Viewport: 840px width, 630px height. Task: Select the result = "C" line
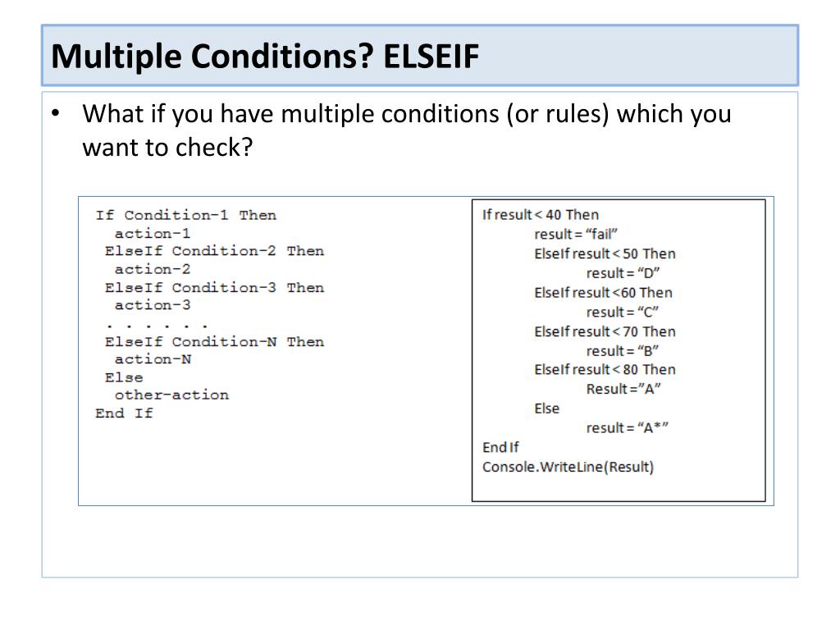click(623, 312)
